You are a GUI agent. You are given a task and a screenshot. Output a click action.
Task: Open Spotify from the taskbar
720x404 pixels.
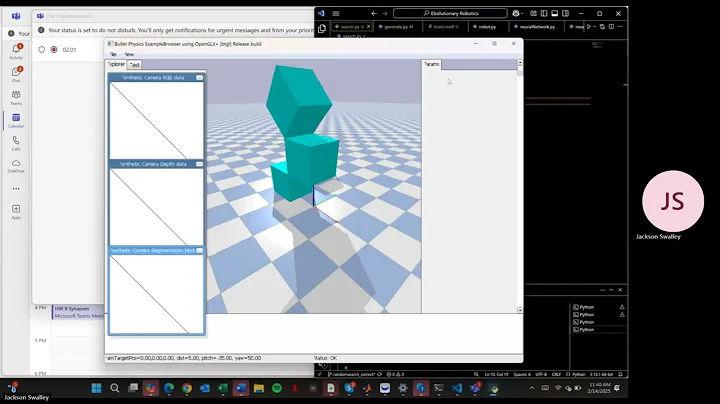pyautogui.click(x=277, y=388)
